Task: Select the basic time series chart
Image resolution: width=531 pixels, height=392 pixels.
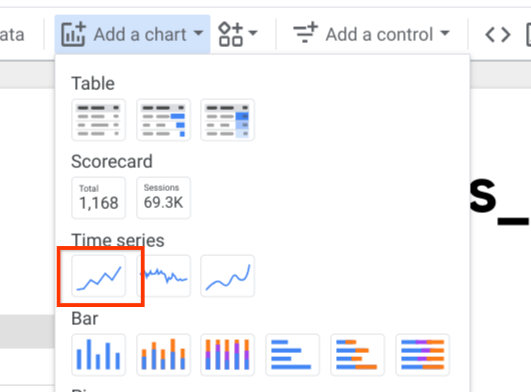Action: click(x=99, y=276)
